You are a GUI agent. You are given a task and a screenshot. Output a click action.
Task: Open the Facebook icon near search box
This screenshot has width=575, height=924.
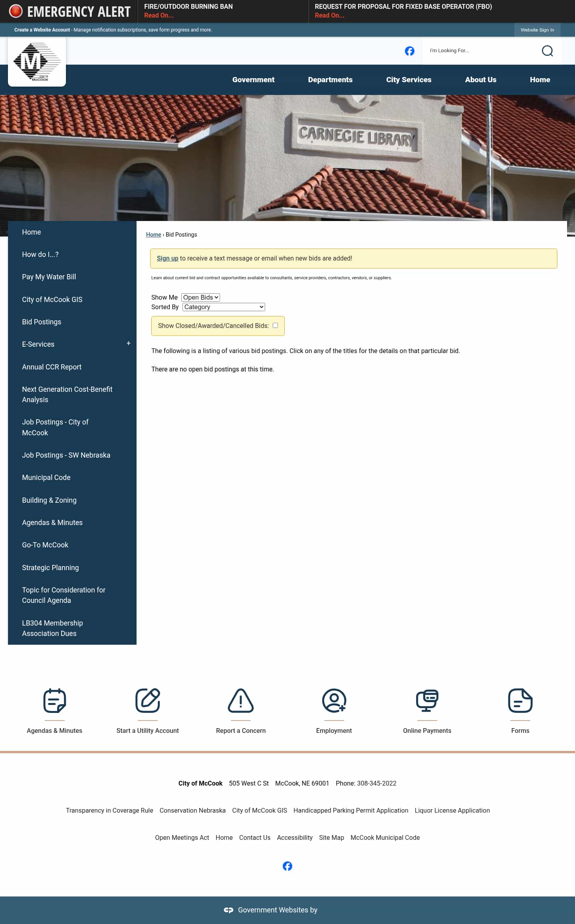(409, 51)
